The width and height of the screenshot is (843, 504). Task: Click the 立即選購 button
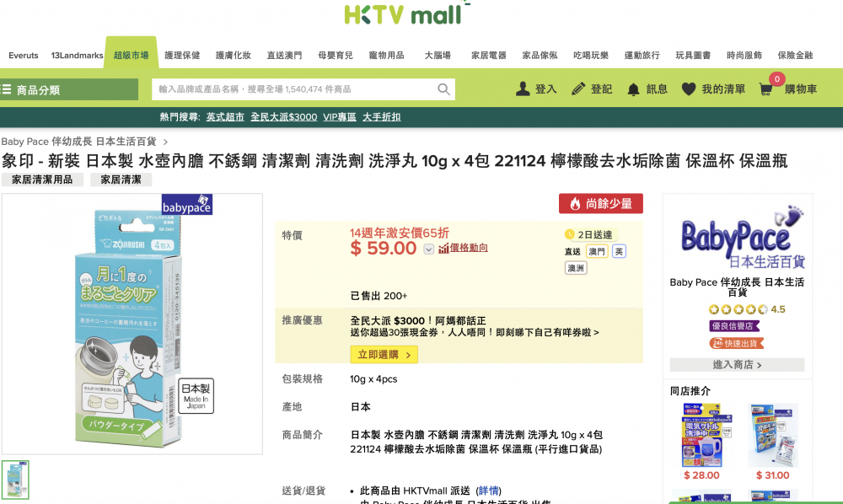[x=384, y=355]
